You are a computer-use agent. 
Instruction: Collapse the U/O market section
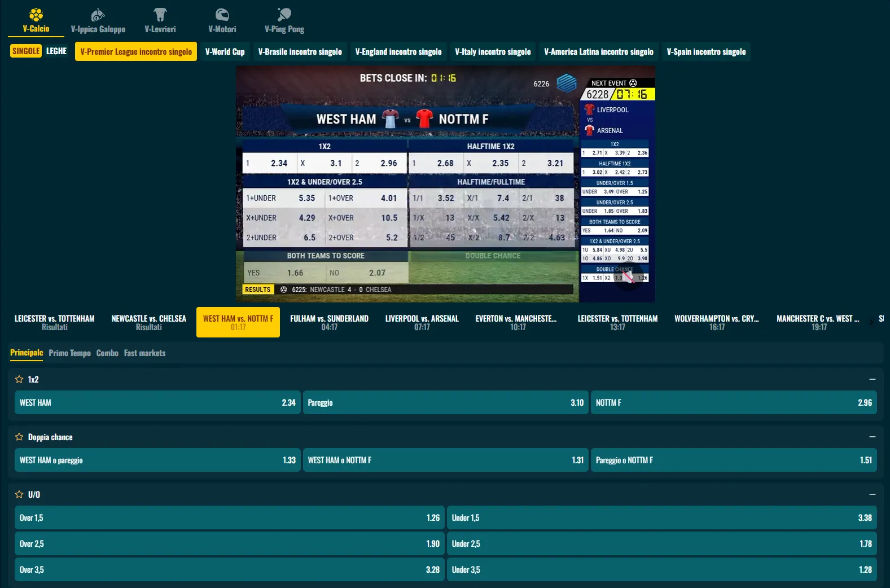click(873, 494)
